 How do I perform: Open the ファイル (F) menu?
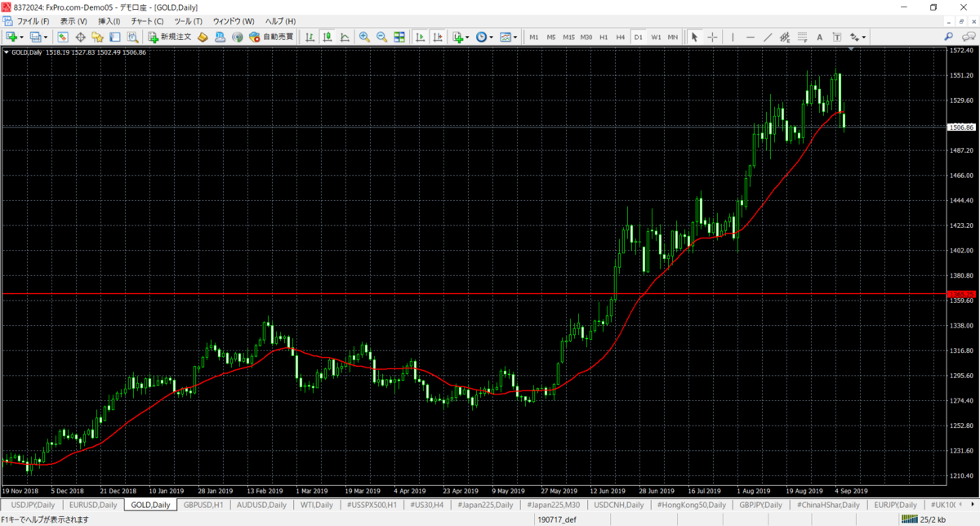(33, 20)
